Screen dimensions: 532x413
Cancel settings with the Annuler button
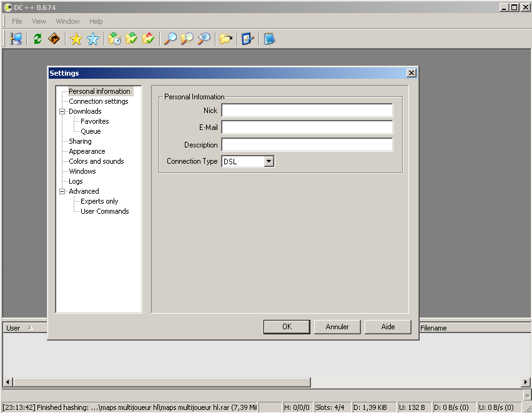click(337, 327)
